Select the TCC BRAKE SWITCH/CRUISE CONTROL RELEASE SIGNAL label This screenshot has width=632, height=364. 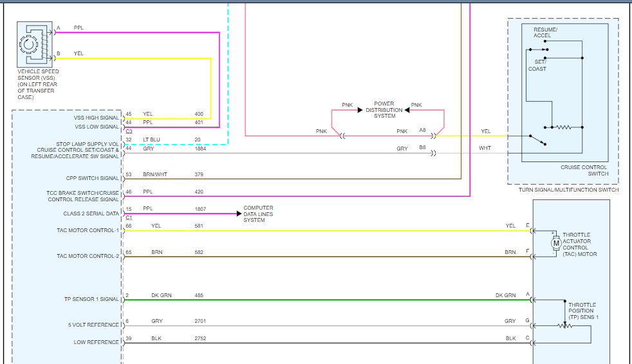click(x=82, y=196)
